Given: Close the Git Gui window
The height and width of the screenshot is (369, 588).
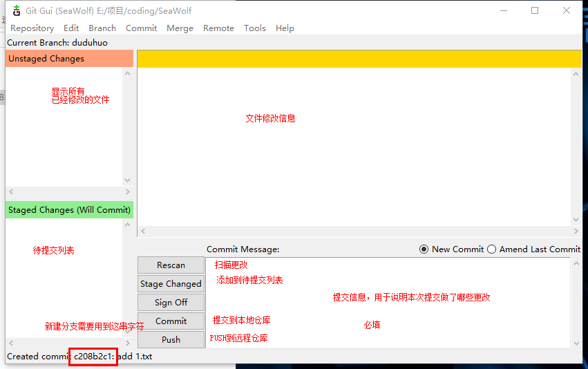Looking at the screenshot, I should tap(567, 10).
